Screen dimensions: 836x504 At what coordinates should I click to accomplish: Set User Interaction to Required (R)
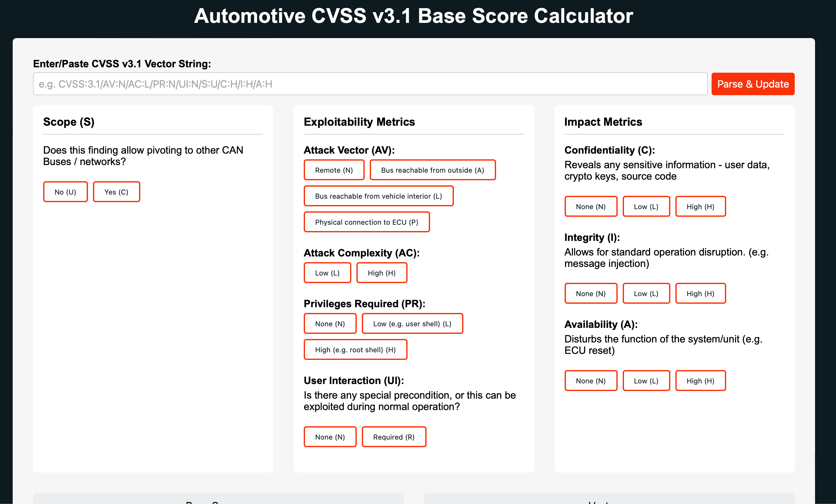[x=394, y=437]
